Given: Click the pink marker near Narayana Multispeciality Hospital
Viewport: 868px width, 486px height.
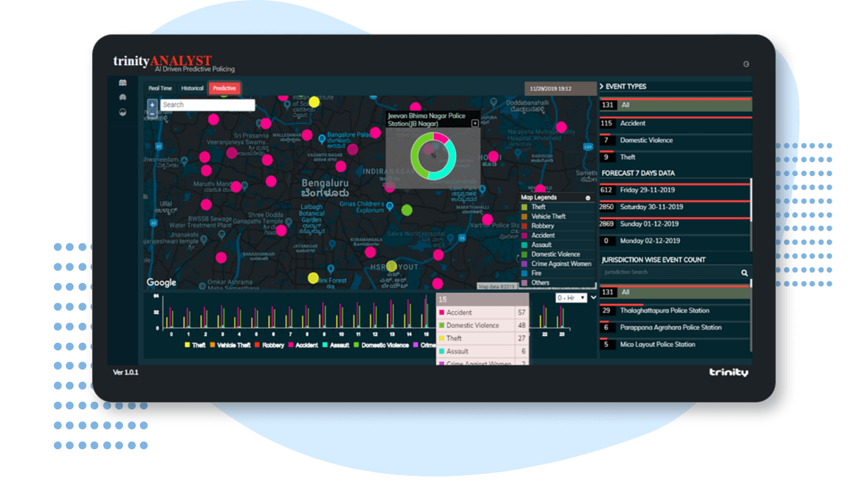Looking at the screenshot, I should pyautogui.click(x=561, y=127).
